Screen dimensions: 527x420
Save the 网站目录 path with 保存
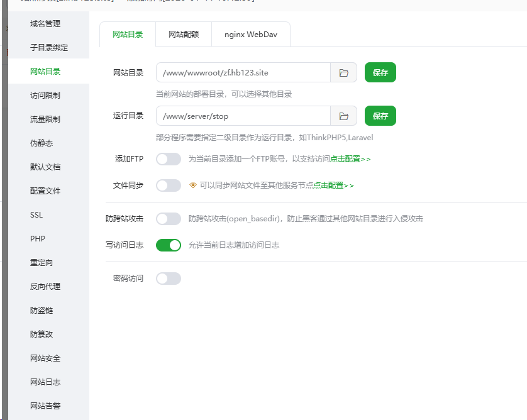[x=380, y=73]
